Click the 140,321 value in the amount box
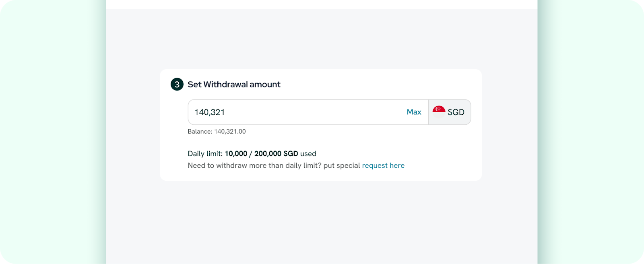644x264 pixels. coord(210,112)
